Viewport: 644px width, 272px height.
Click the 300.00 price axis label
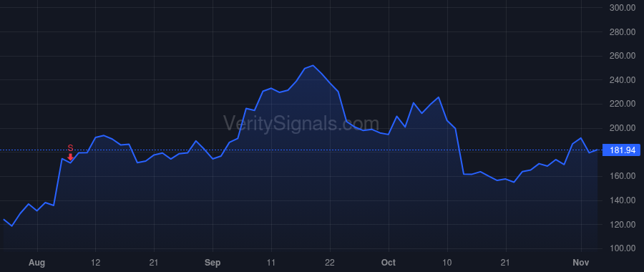pos(623,8)
